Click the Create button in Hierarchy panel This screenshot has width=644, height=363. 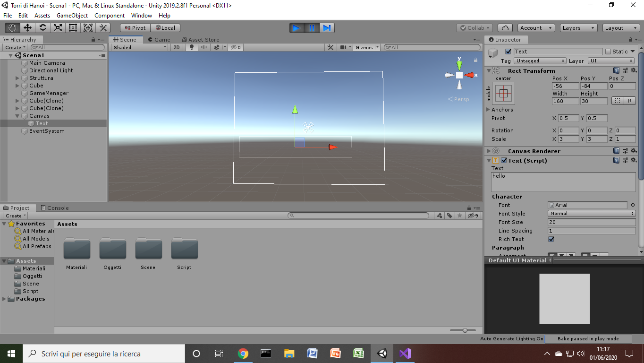point(16,47)
